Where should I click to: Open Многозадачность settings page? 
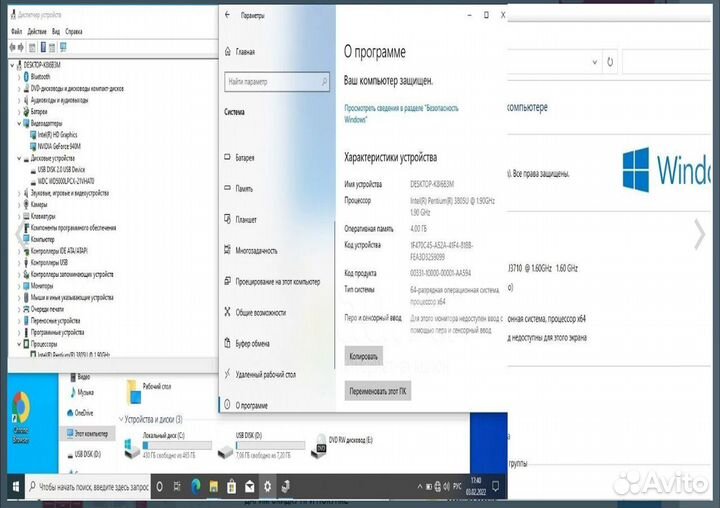(251, 250)
